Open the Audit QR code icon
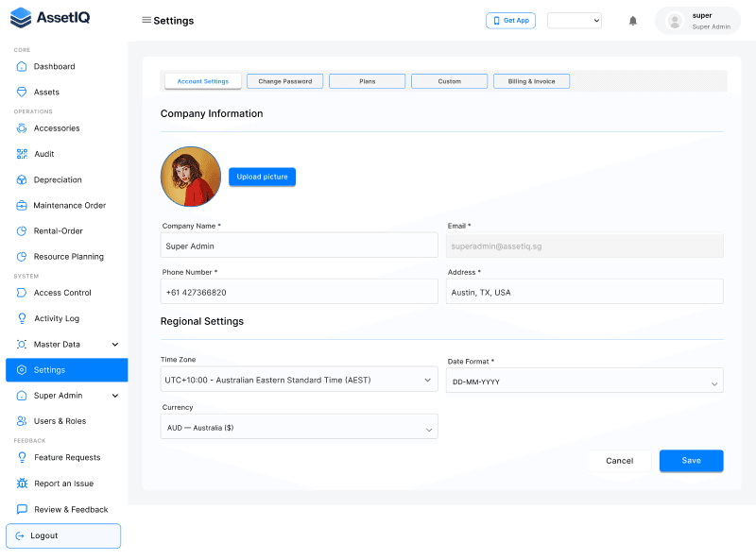This screenshot has width=756, height=560. [22, 154]
